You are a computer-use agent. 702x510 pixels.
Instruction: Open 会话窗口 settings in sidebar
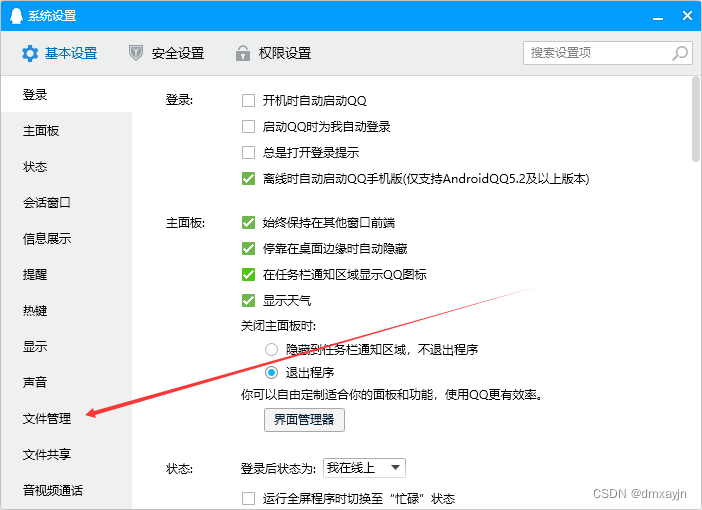[x=66, y=202]
